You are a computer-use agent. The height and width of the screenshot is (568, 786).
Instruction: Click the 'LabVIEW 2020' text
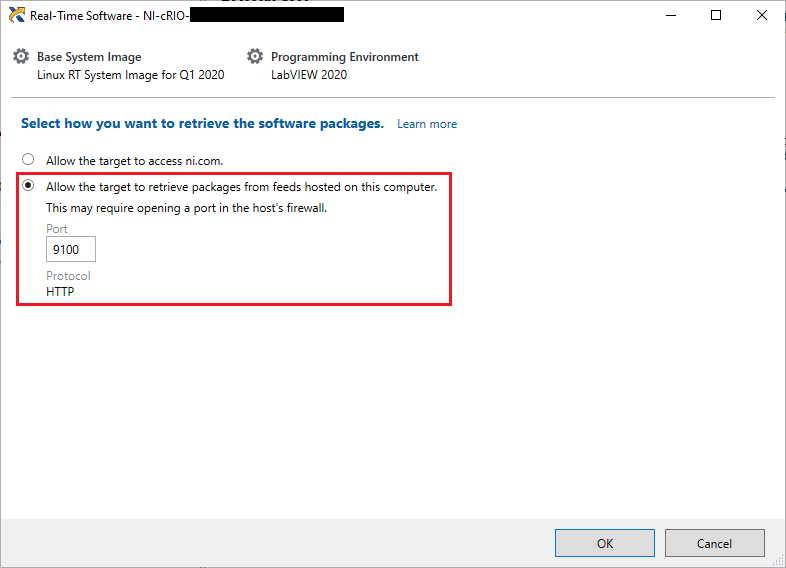309,75
